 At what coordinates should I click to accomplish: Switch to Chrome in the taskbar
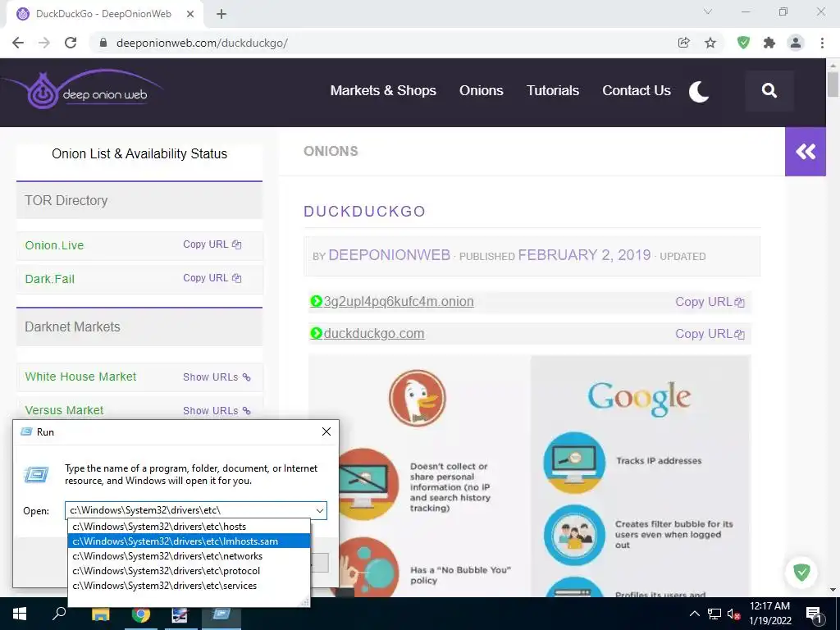(x=141, y=614)
